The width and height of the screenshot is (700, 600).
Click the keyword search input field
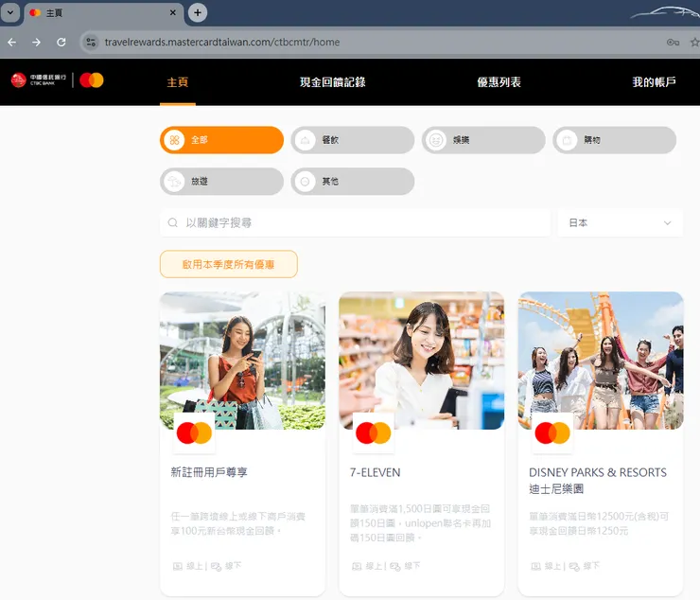(x=355, y=222)
